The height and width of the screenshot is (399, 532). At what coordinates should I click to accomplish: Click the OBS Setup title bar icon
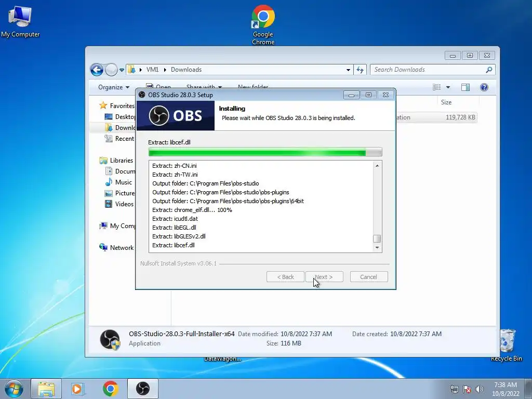(x=142, y=95)
